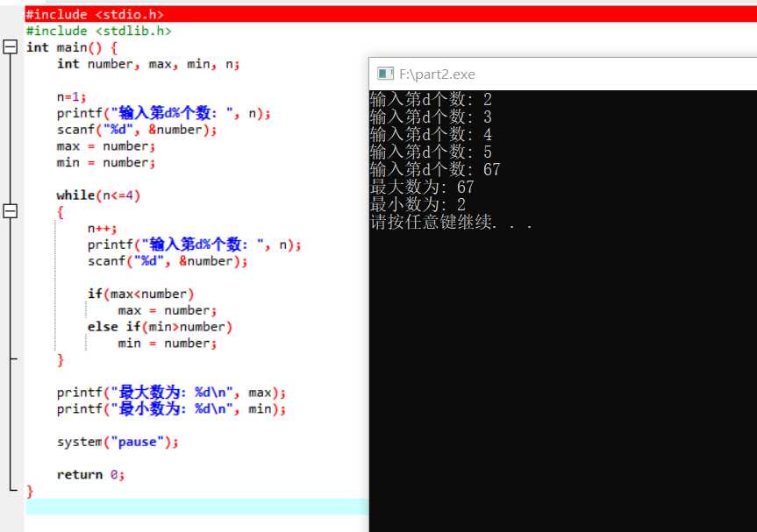Click the while(n<=4) line

[x=98, y=195]
